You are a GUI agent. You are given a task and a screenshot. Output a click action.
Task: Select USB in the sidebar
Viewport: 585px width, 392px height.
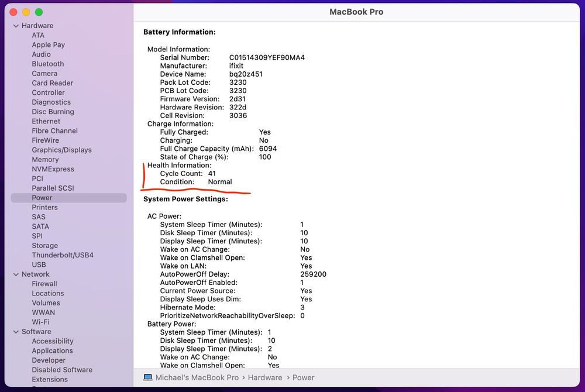[x=39, y=265]
